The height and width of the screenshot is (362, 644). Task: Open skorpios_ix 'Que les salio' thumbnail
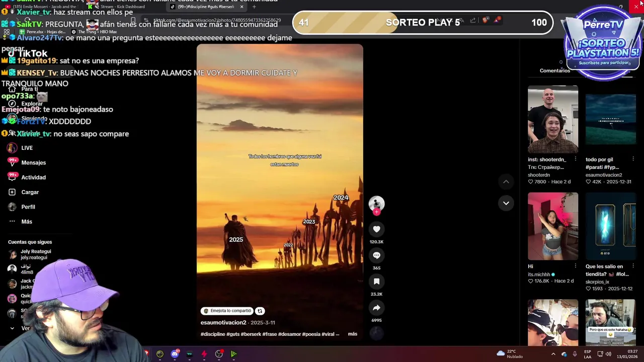[610, 226]
